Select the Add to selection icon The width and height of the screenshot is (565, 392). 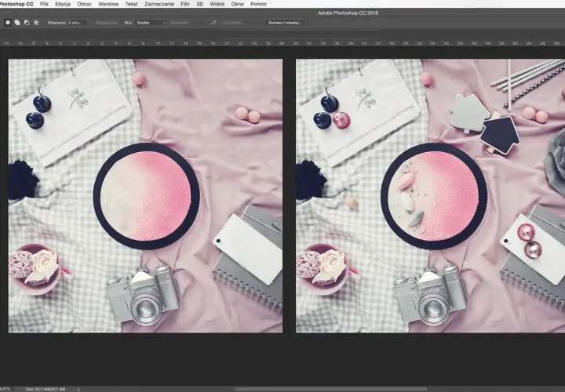[x=17, y=23]
